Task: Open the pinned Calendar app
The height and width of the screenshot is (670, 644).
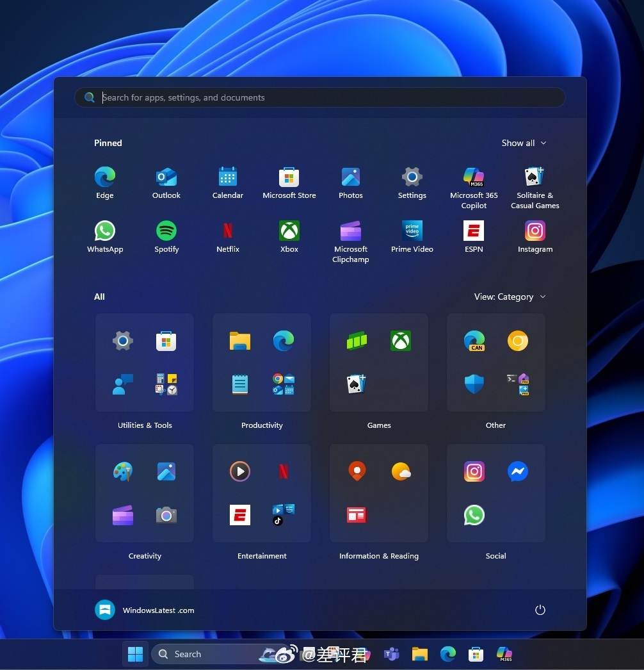Action: tap(228, 183)
